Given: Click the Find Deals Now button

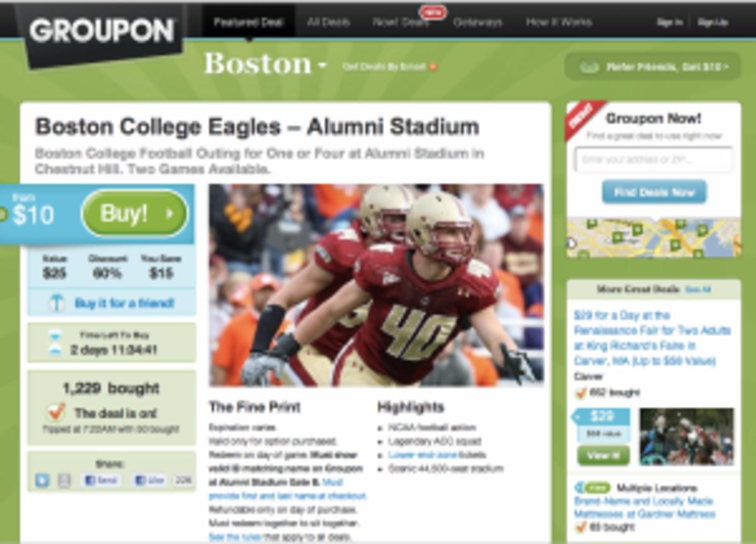Looking at the screenshot, I should point(654,192).
